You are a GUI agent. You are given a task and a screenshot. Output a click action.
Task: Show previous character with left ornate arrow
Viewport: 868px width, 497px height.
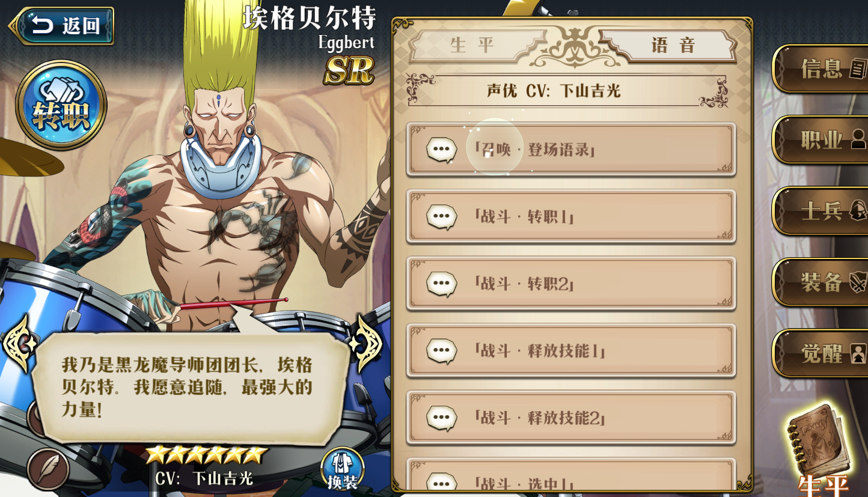[19, 343]
